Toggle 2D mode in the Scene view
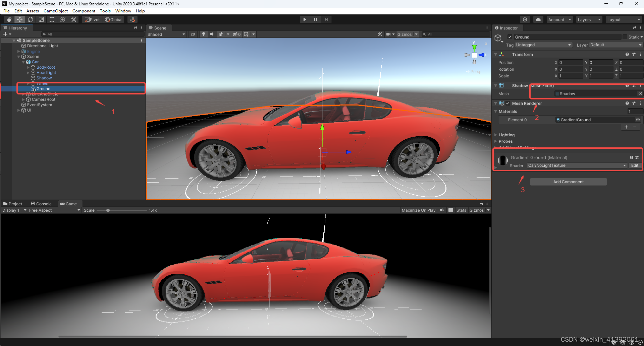 193,34
